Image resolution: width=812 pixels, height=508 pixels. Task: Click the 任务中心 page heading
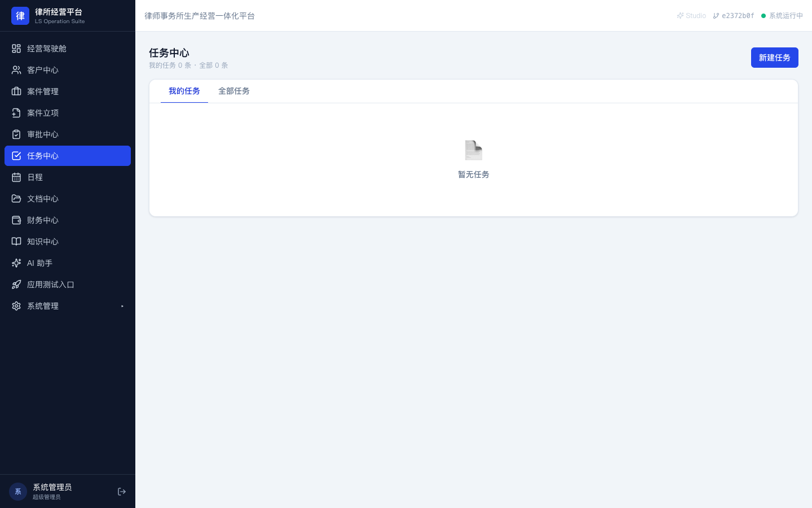coord(169,53)
